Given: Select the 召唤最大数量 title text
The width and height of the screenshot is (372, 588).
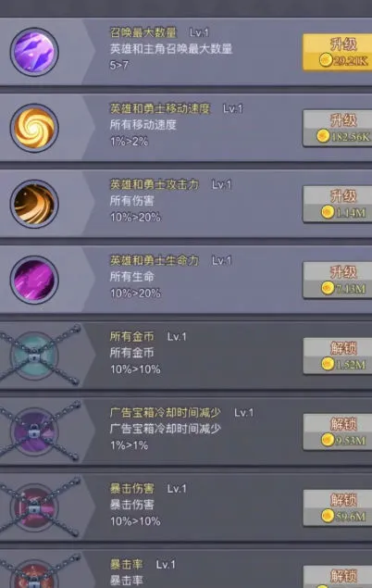Looking at the screenshot, I should point(143,32).
